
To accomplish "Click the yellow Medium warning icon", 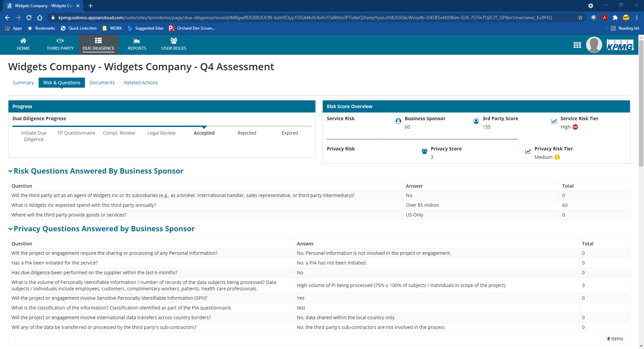I will pos(557,157).
